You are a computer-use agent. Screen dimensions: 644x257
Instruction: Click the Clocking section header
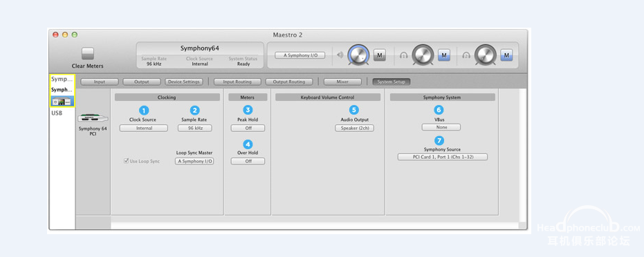click(x=167, y=97)
